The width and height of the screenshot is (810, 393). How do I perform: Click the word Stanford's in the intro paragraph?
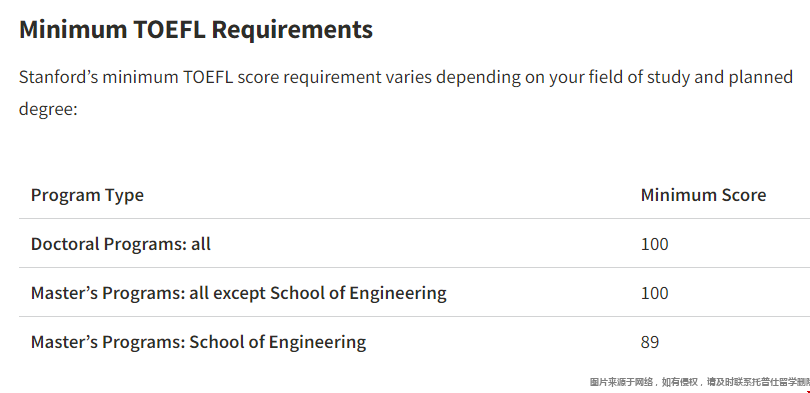[x=58, y=77]
